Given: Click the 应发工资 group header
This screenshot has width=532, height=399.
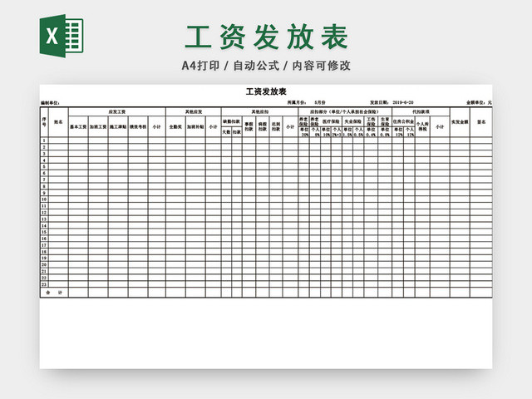Looking at the screenshot, I should click(117, 111).
